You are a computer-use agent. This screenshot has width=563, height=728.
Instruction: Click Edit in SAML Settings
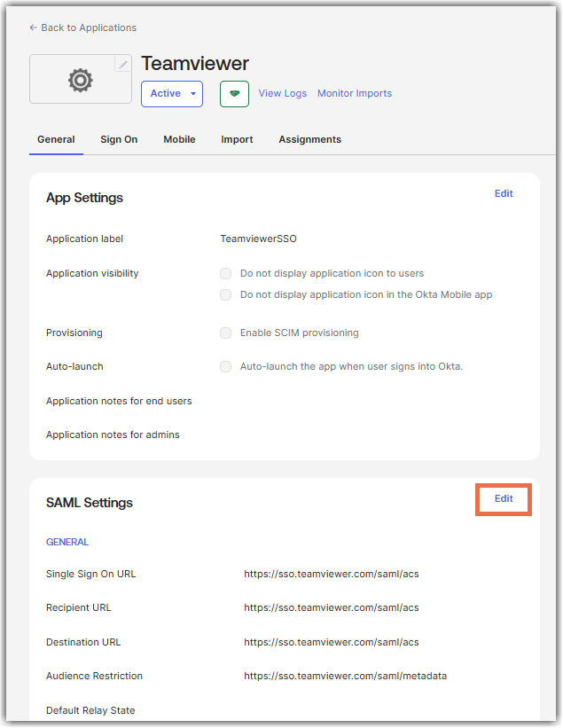click(x=504, y=498)
